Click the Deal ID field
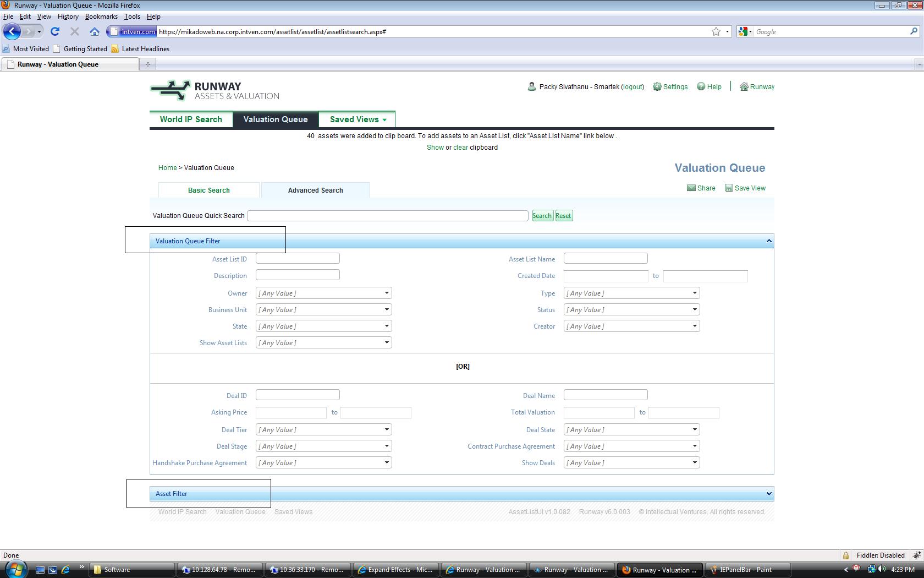 (x=298, y=395)
